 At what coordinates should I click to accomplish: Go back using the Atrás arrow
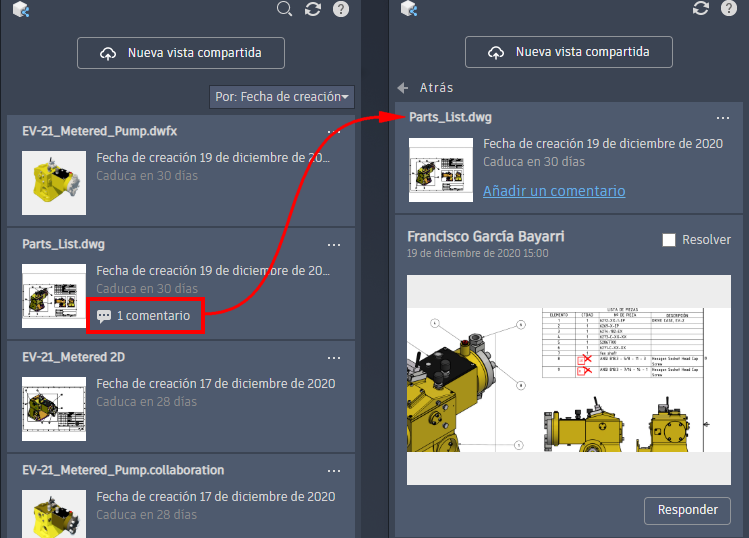click(403, 87)
